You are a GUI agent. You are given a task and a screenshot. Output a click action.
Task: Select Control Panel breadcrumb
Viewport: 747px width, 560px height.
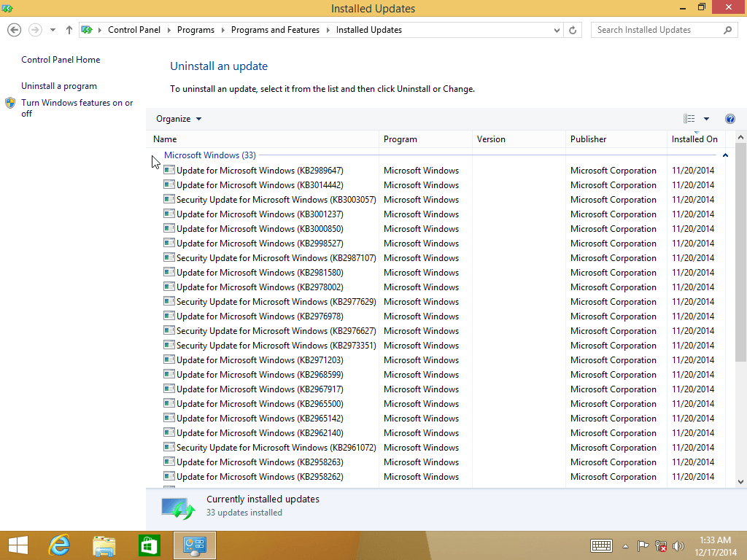click(134, 30)
